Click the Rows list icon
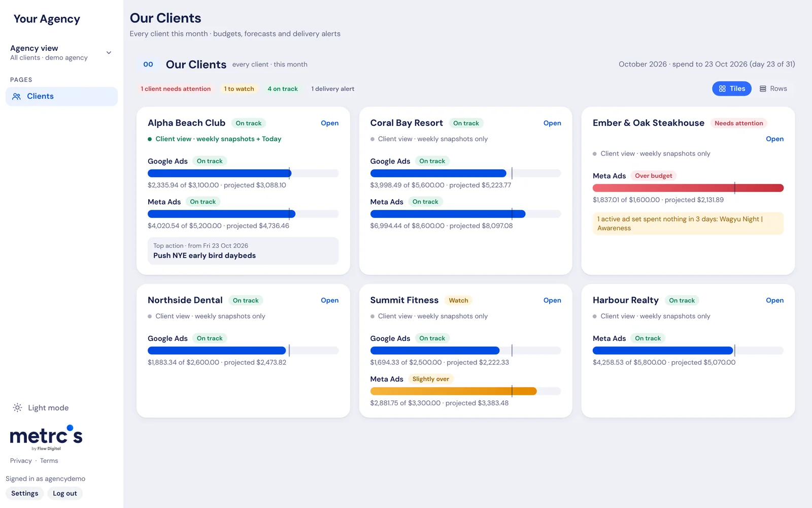Viewport: 812px width, 508px height. (763, 88)
